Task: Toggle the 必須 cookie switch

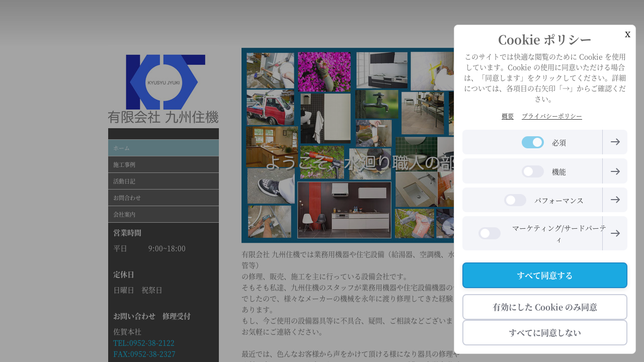Action: pyautogui.click(x=532, y=142)
